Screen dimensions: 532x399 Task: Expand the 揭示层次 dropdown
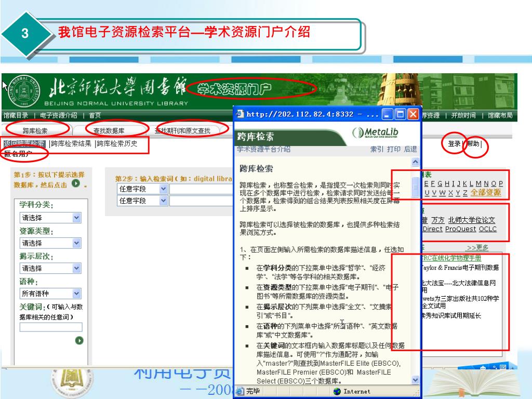pos(50,268)
